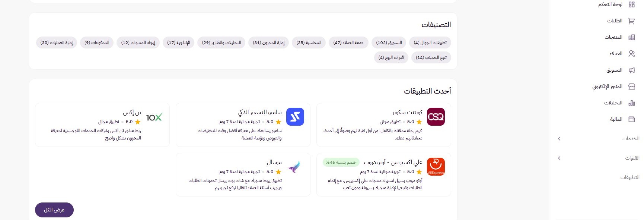Open the كونتنت سكوير app title

point(407,112)
